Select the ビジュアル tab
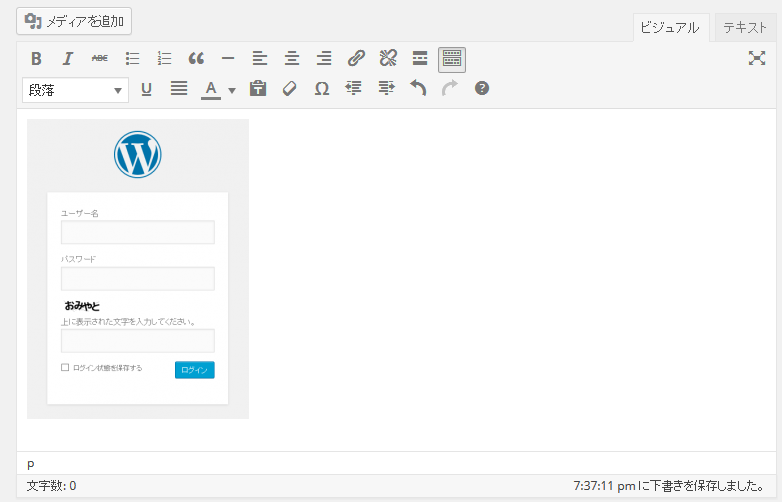The height and width of the screenshot is (502, 782). 671,27
